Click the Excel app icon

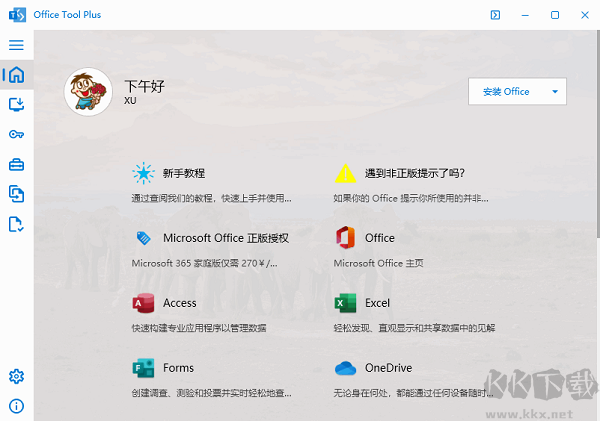(x=346, y=303)
